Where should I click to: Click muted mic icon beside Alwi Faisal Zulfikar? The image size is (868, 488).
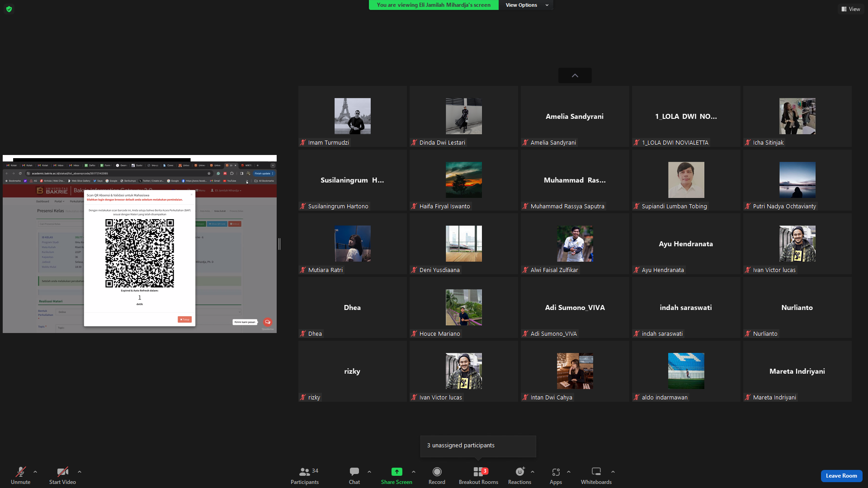click(525, 270)
